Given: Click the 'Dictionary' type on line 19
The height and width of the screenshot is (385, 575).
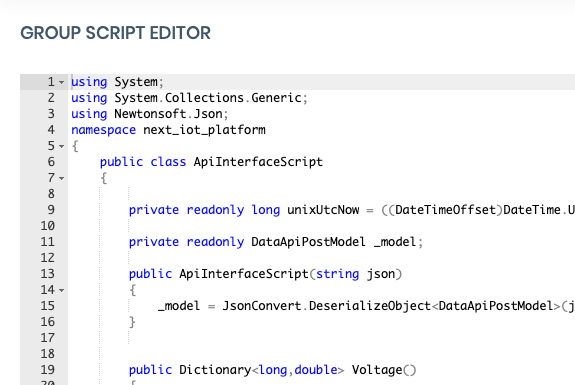Looking at the screenshot, I should [215, 370].
